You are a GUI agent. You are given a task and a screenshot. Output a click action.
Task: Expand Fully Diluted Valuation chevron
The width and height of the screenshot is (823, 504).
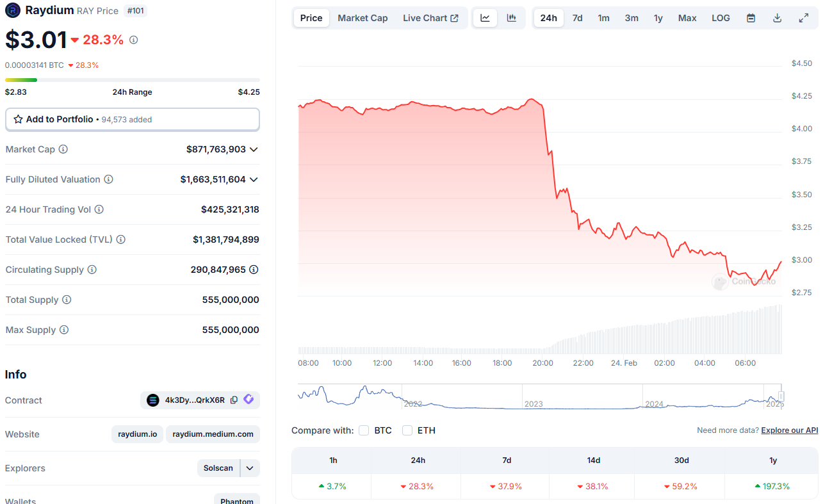click(254, 179)
